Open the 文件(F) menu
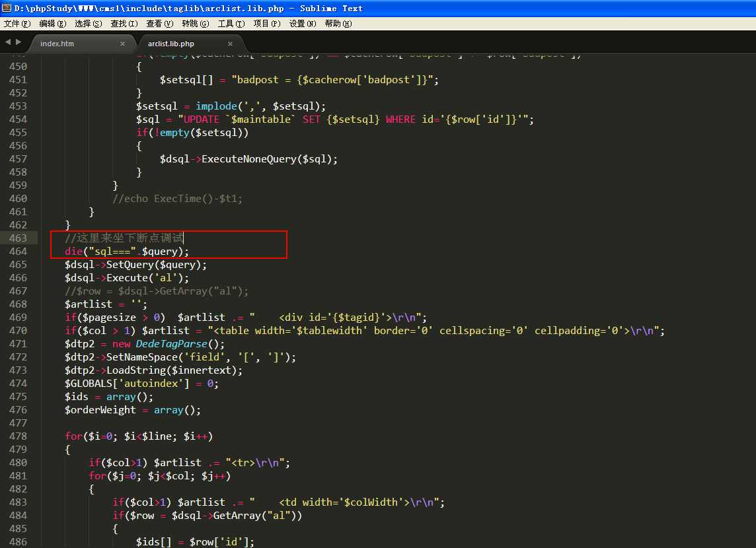This screenshot has width=756, height=548. point(17,24)
